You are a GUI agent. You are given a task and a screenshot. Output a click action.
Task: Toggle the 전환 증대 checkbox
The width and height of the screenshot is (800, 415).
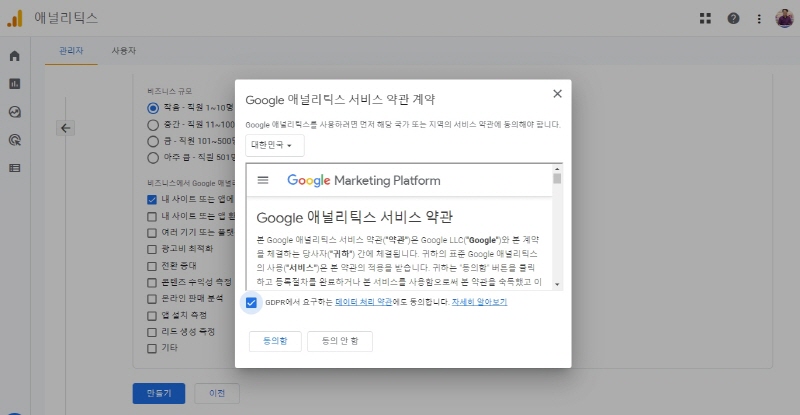pos(152,266)
